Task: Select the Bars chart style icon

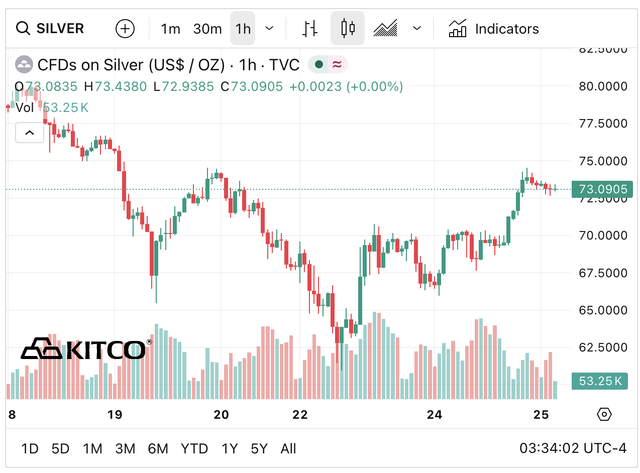Action: pyautogui.click(x=311, y=29)
